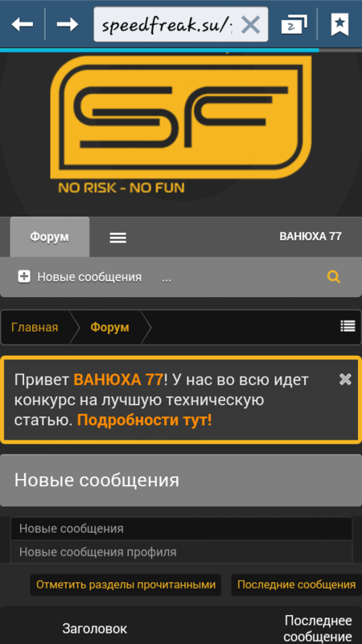Select Новые сообщения профиля tab
This screenshot has width=362, height=644.
click(x=181, y=551)
